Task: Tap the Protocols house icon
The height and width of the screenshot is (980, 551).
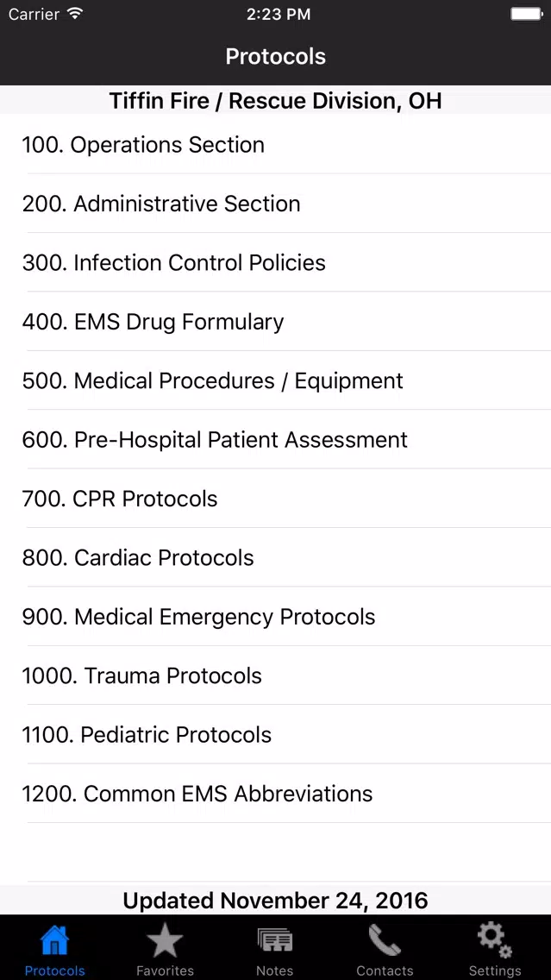Action: (x=54, y=940)
